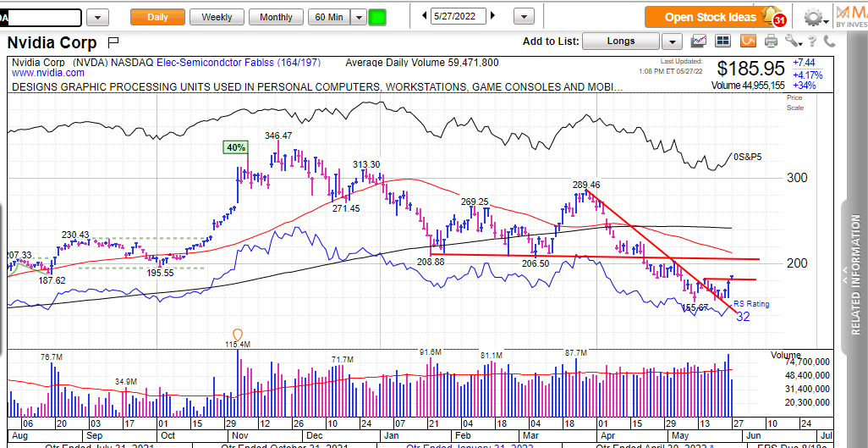Click the 40% label on the chart
The width and height of the screenshot is (868, 448).
tap(236, 147)
